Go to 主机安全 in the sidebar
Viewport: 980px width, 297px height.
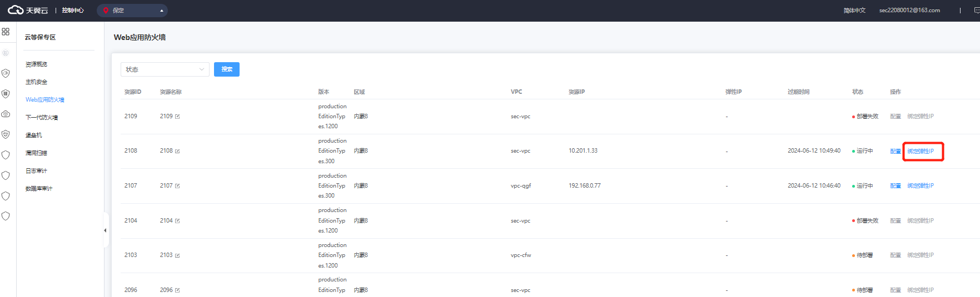[x=36, y=82]
